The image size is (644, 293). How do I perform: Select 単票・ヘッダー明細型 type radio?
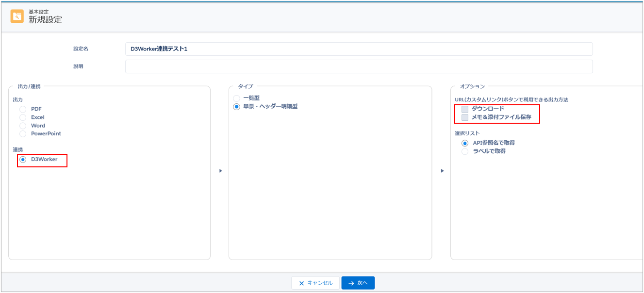pyautogui.click(x=237, y=106)
